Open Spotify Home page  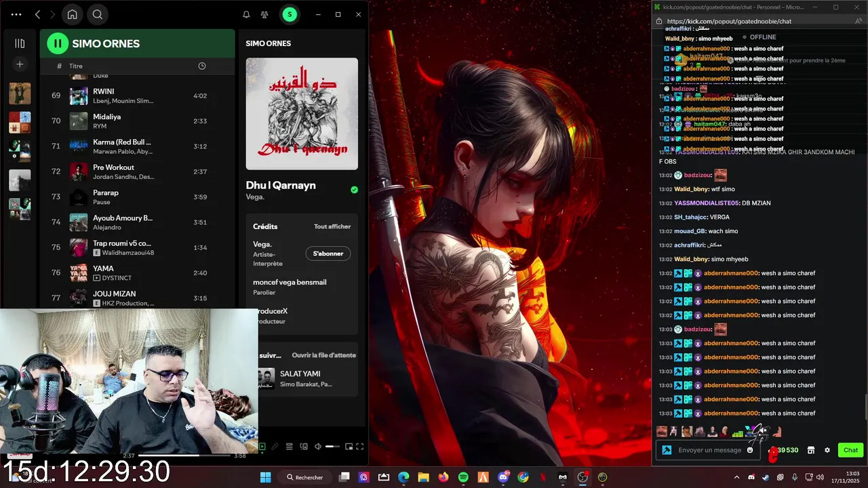[72, 14]
